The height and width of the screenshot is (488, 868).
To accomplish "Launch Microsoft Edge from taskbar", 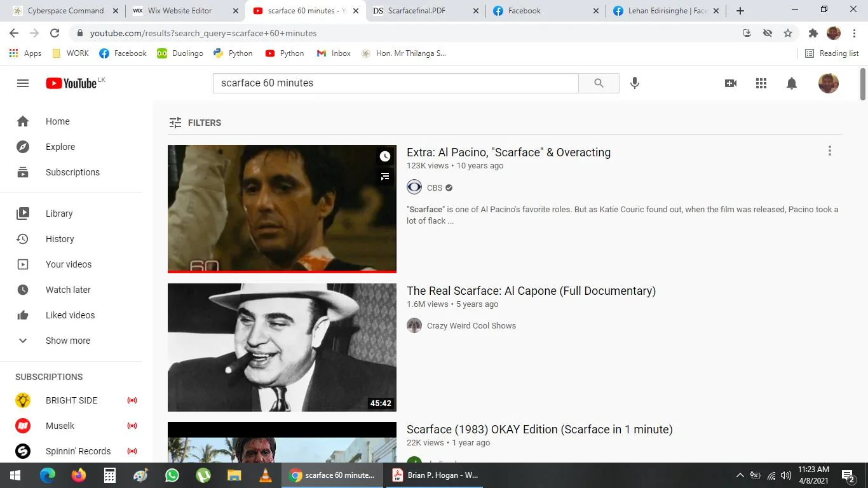I will coord(48,475).
